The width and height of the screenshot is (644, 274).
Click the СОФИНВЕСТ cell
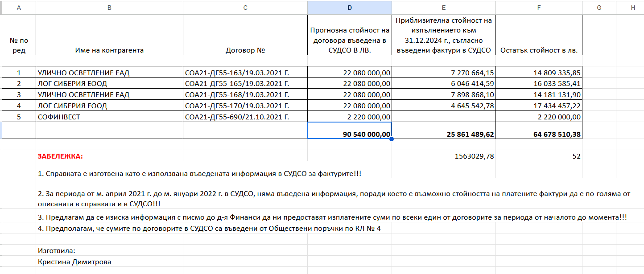110,117
